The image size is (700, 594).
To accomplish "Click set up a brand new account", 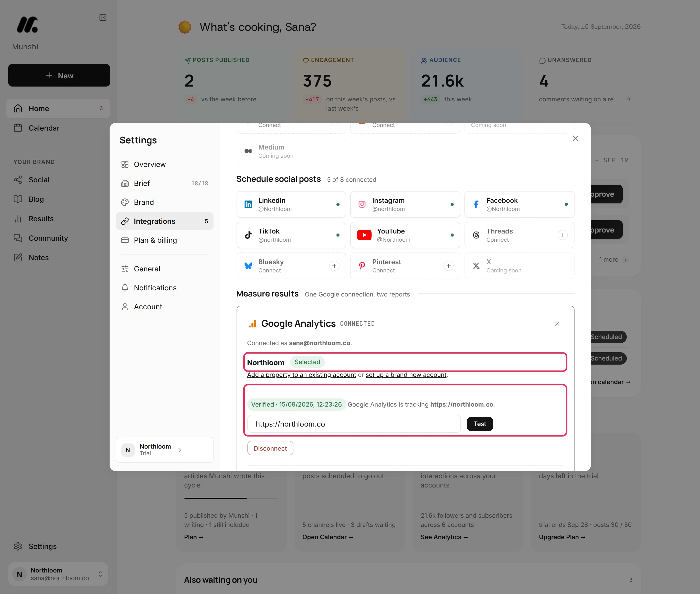I will 406,375.
